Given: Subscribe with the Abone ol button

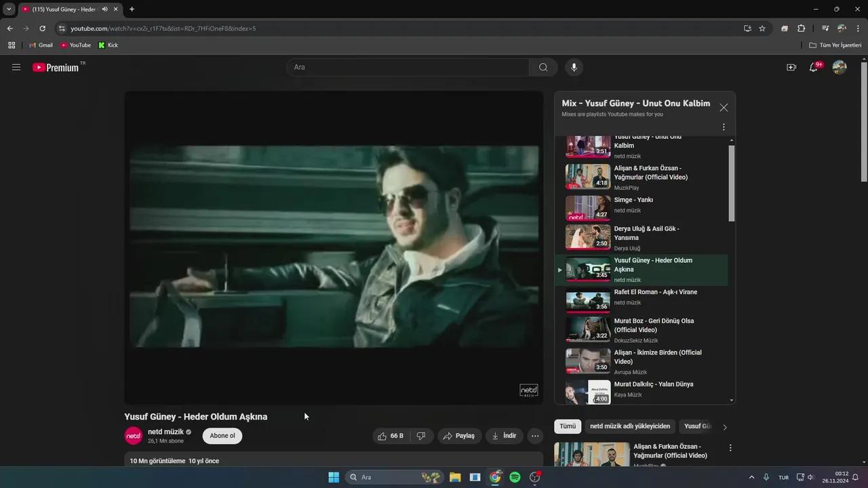Looking at the screenshot, I should point(222,436).
